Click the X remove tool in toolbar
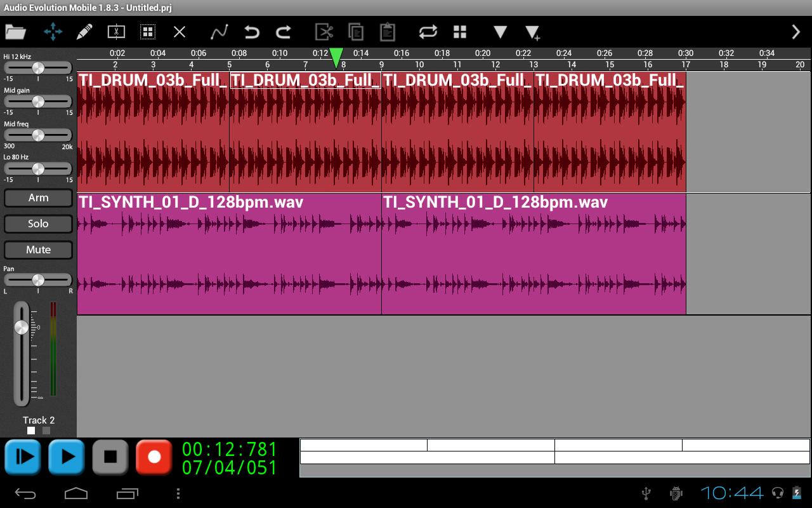812x508 pixels. pos(180,32)
